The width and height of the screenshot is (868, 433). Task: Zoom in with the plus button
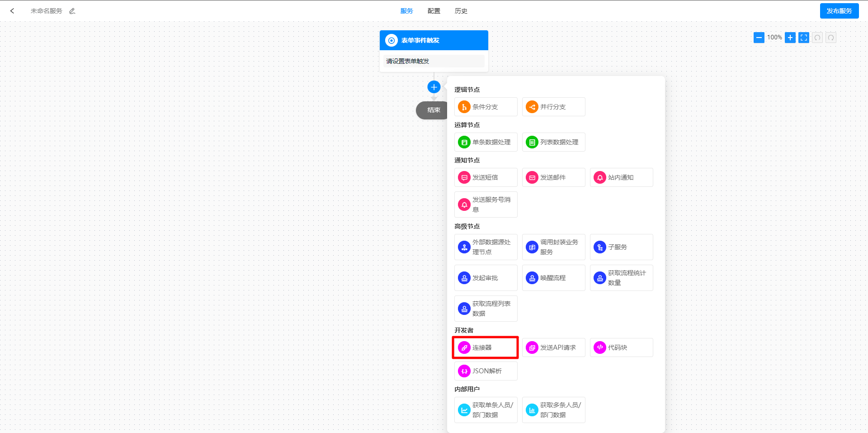(x=790, y=38)
